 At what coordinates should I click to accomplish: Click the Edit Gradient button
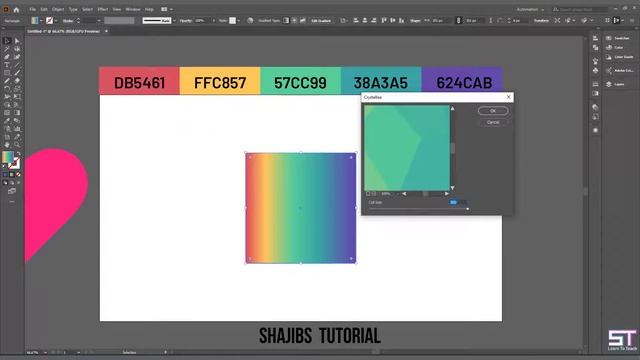click(321, 20)
